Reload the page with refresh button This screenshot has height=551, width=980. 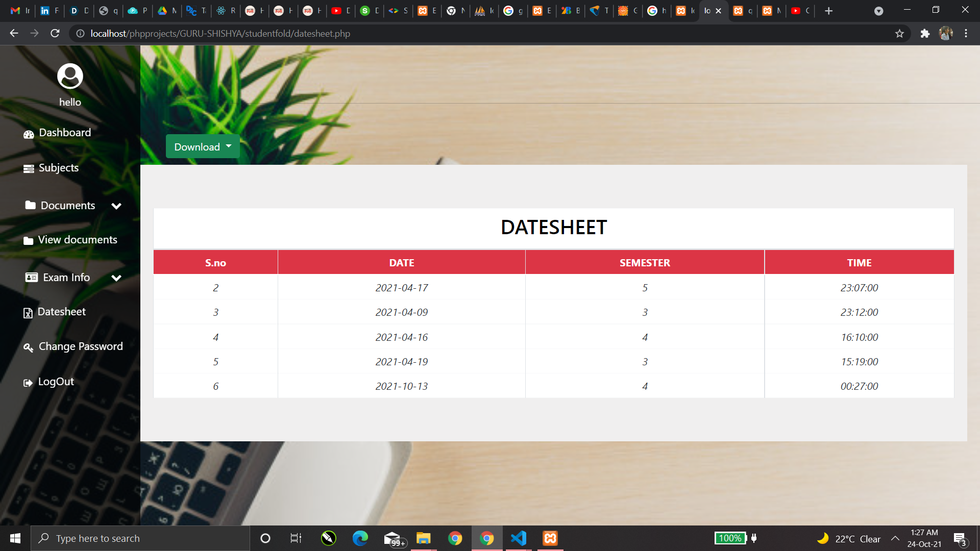click(x=55, y=34)
